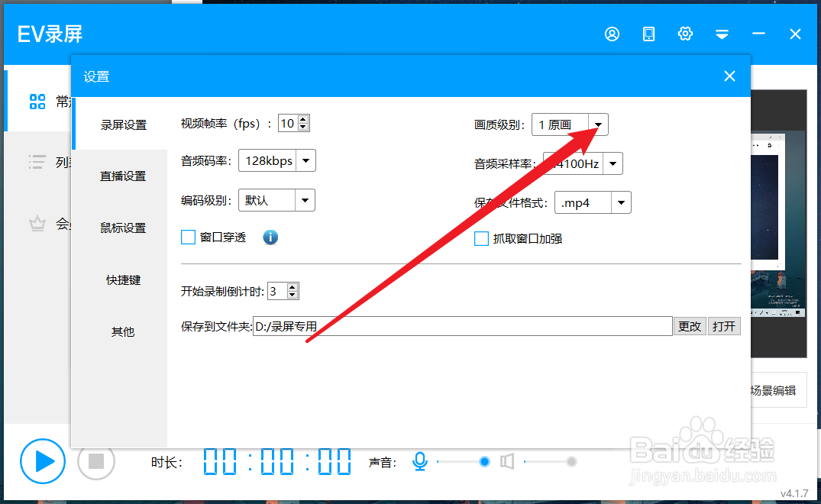Switch to the 鼠标设置 tab

coord(123,228)
